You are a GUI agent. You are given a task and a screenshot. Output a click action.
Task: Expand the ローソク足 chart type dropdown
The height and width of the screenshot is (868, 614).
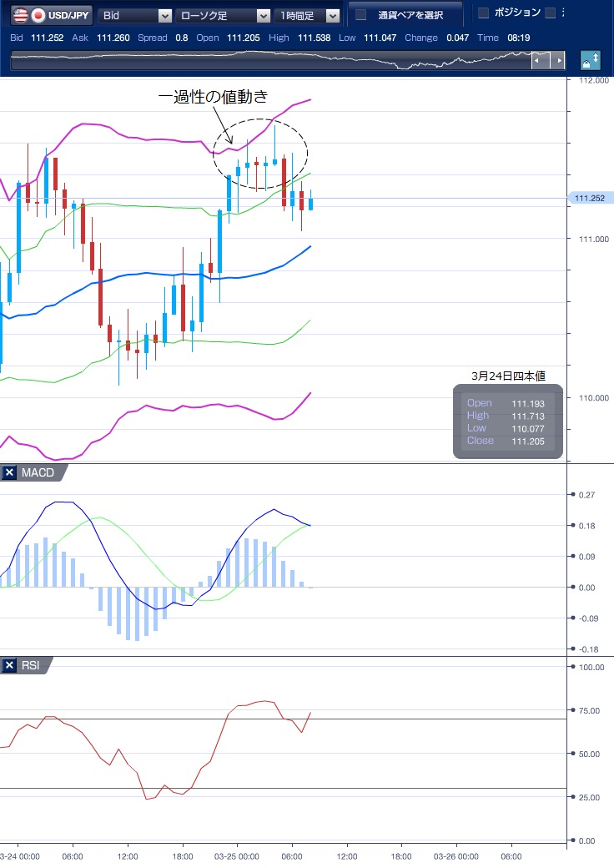(223, 15)
